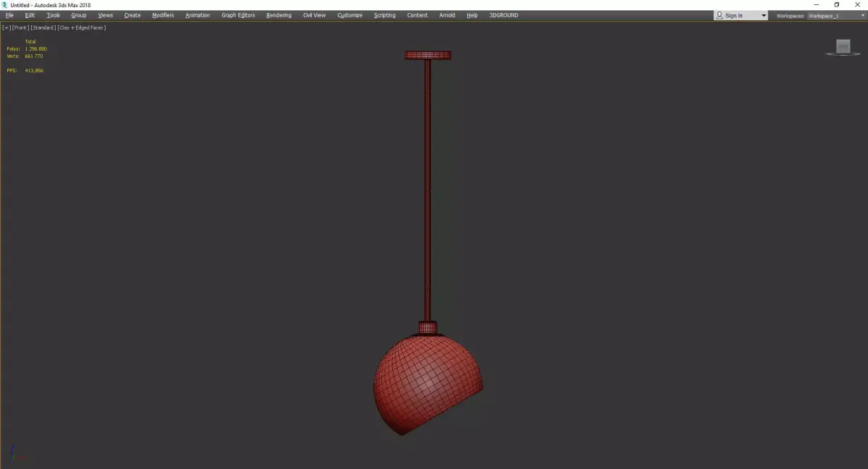Open the 3DGROUND menu

pos(503,14)
